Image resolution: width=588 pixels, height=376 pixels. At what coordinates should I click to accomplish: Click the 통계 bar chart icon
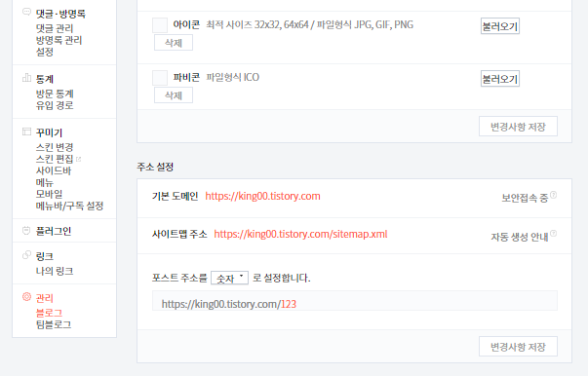[26, 78]
